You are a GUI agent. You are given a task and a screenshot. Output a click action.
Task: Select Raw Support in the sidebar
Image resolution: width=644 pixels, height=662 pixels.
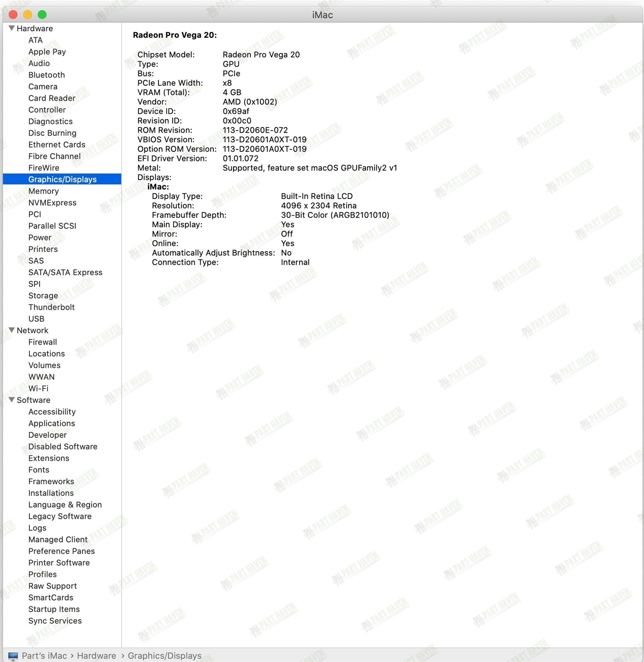(53, 586)
